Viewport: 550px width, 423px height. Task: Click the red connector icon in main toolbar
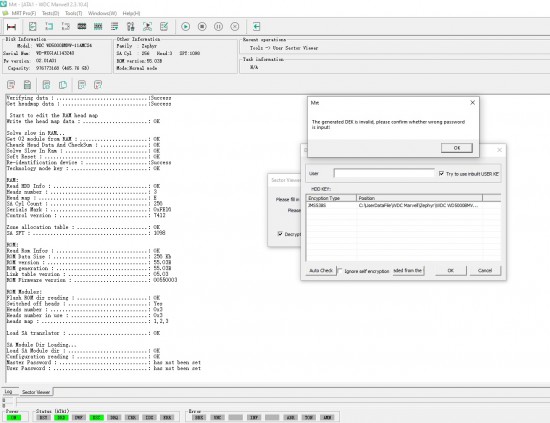point(11,27)
